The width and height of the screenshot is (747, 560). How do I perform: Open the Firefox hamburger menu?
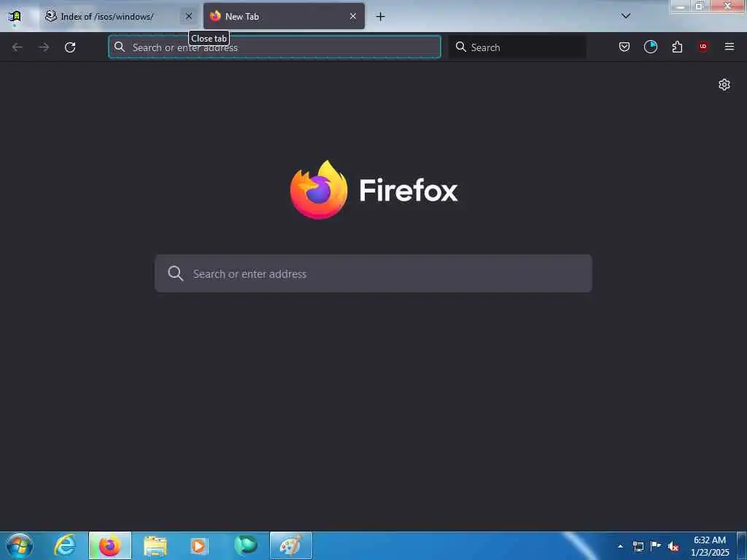[729, 47]
